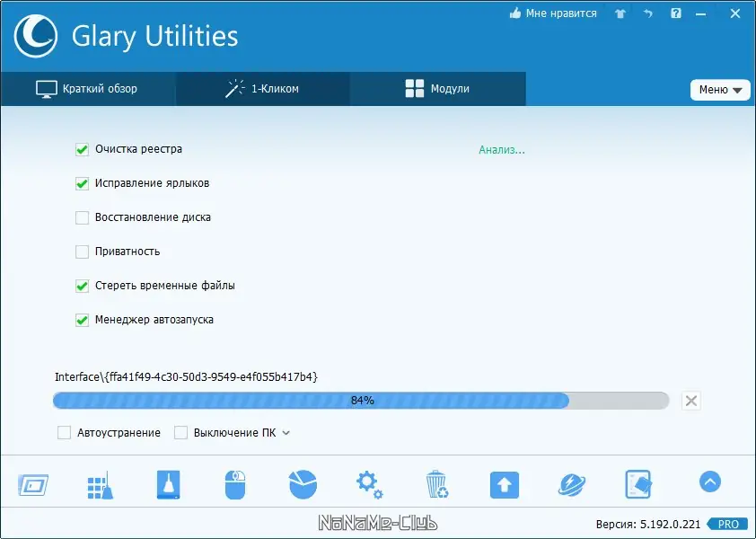
Task: Expand the 'Выключение ПК' dropdown arrow
Action: (286, 433)
